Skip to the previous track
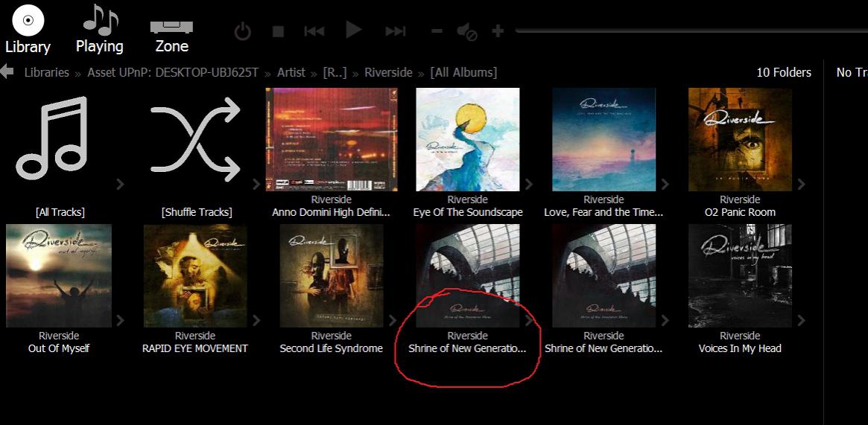868x425 pixels. tap(314, 31)
